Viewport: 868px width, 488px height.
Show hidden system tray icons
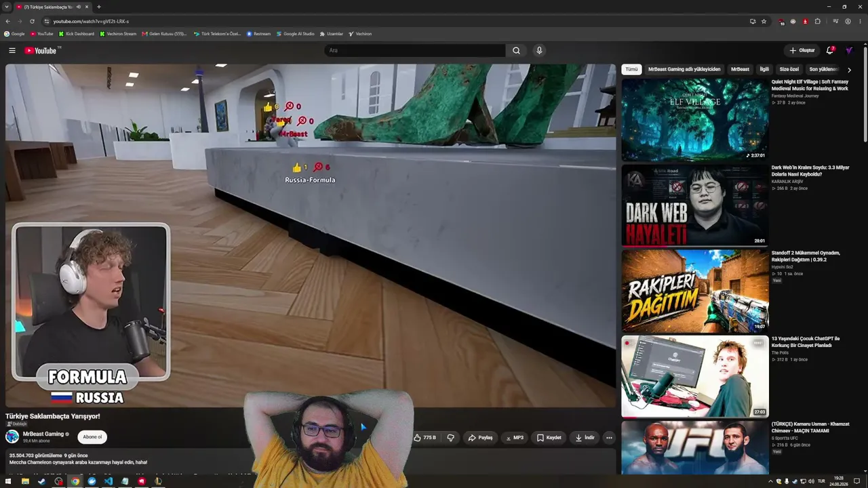770,481
